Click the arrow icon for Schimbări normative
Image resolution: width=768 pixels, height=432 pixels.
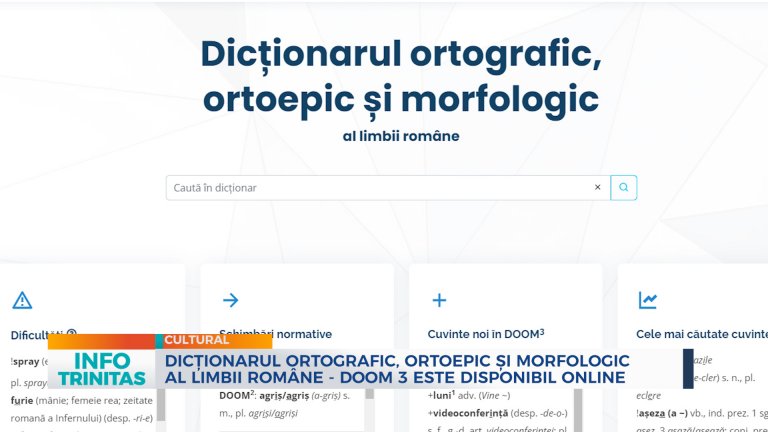click(x=230, y=300)
